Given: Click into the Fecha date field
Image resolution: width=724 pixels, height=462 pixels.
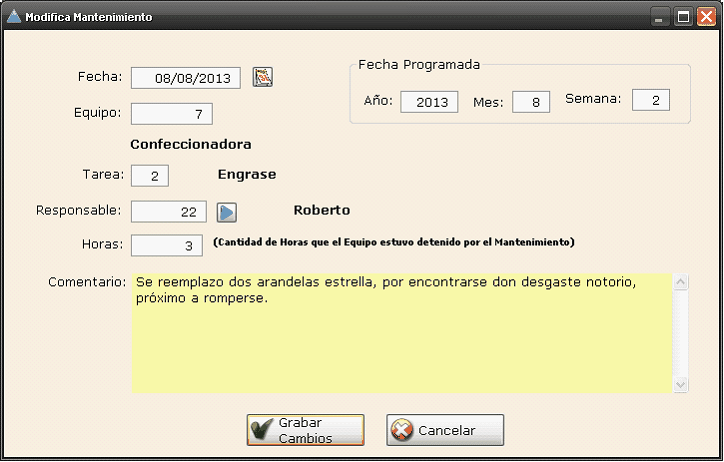Looking at the screenshot, I should [x=186, y=78].
